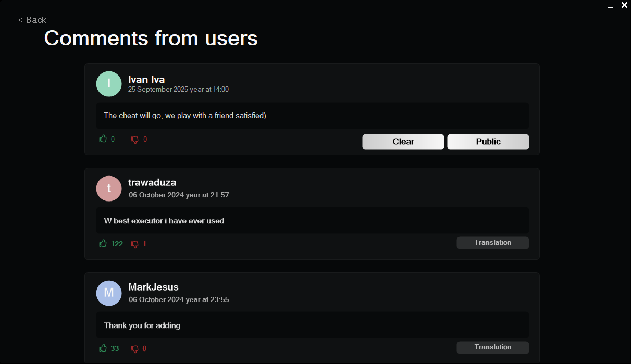Open MarkJesus's blue avatar
Image resolution: width=631 pixels, height=364 pixels.
pos(109,293)
